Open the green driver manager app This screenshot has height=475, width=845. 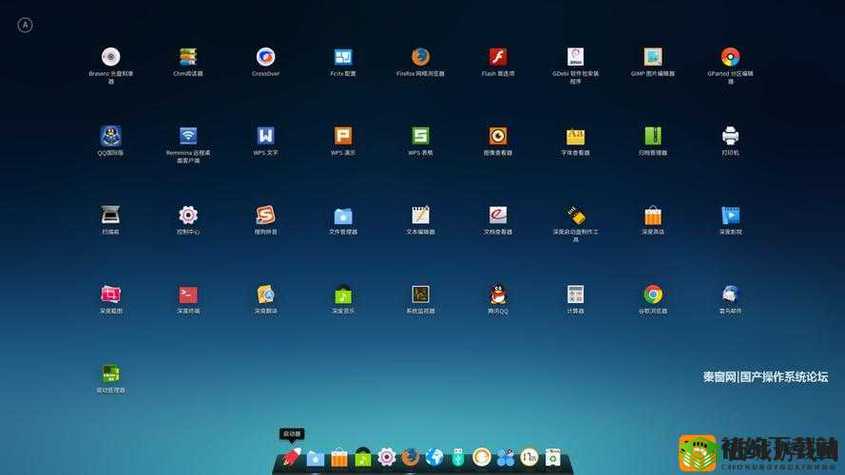(110, 374)
